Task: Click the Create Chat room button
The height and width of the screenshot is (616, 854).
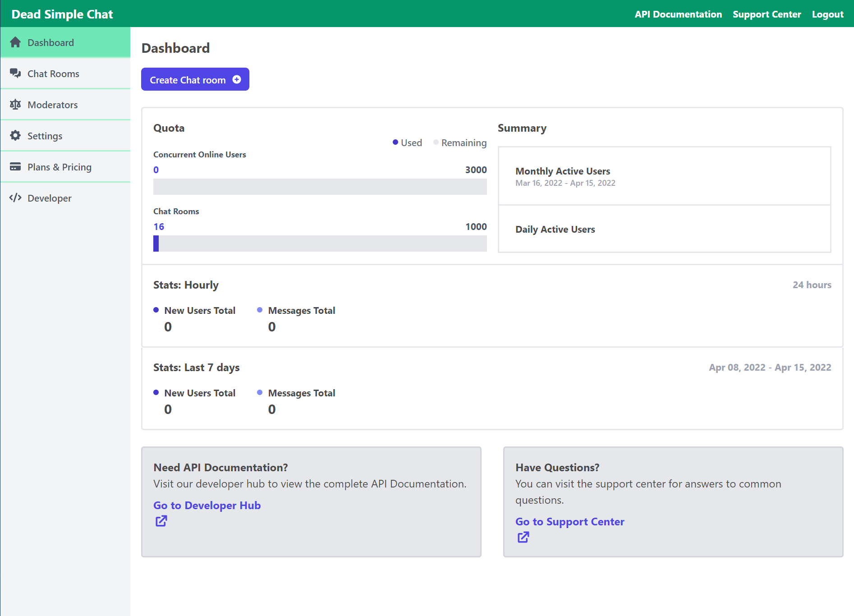Action: coord(195,79)
